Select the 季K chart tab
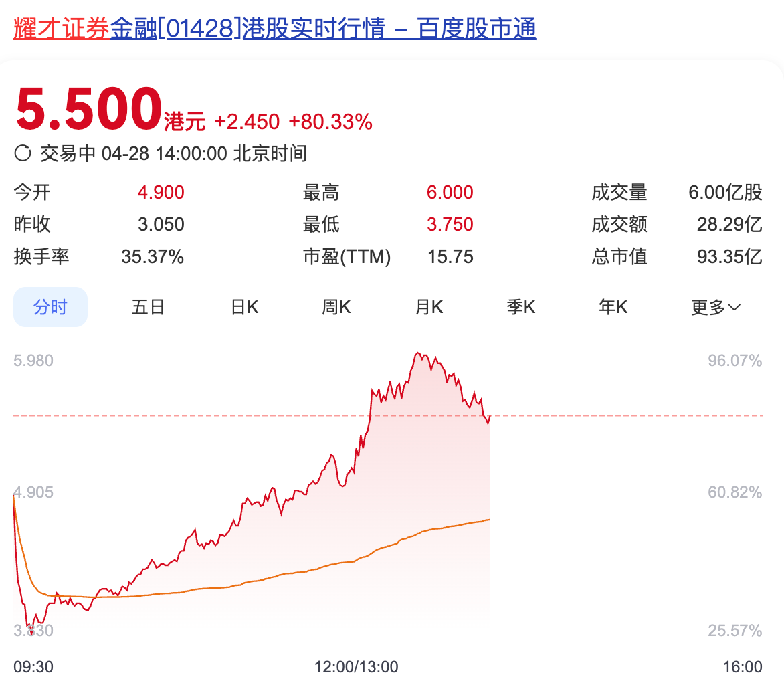The width and height of the screenshot is (784, 689). tap(521, 307)
